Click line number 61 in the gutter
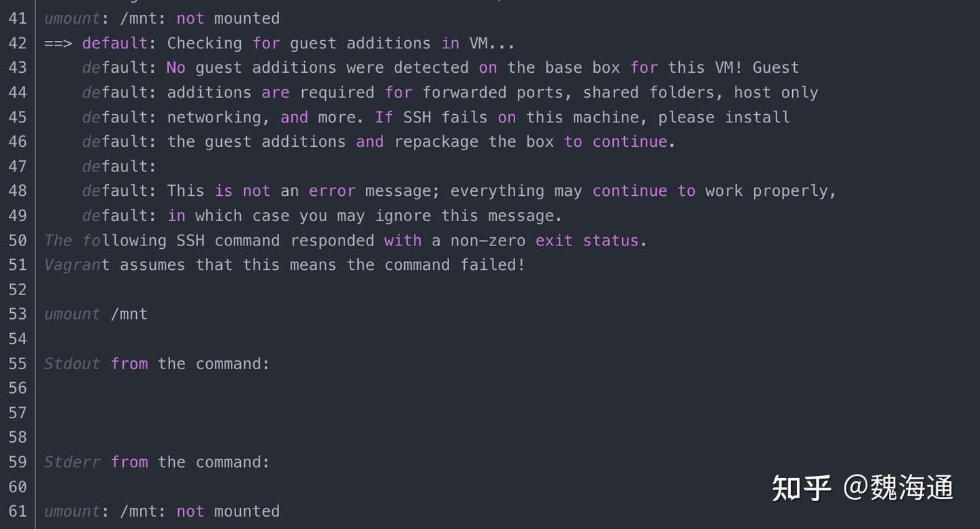 (18, 511)
